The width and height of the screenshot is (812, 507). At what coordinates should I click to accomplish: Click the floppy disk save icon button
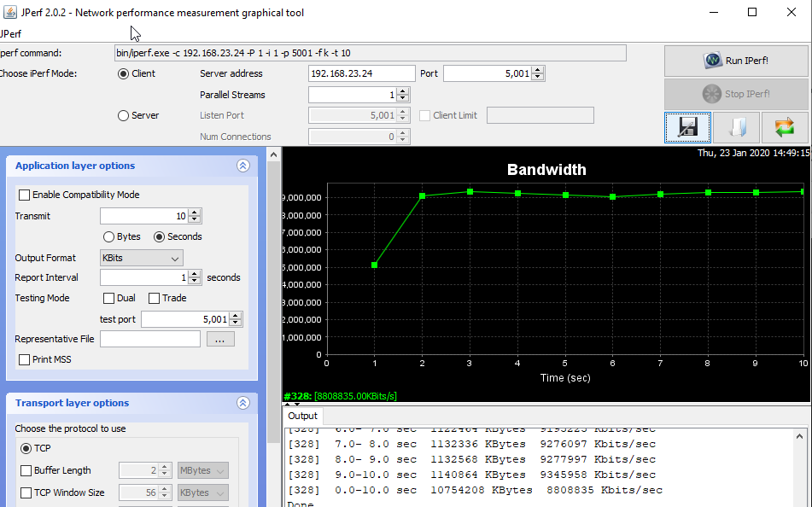tap(687, 127)
